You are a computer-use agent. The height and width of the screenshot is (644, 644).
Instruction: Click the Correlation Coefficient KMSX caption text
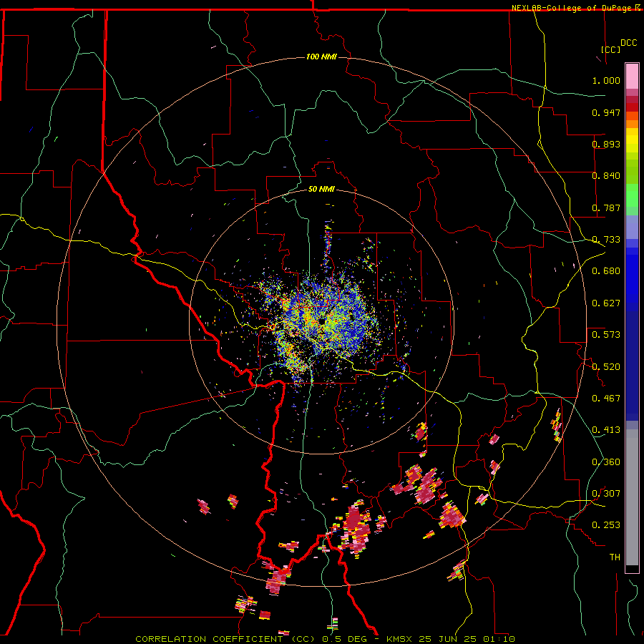(325, 639)
